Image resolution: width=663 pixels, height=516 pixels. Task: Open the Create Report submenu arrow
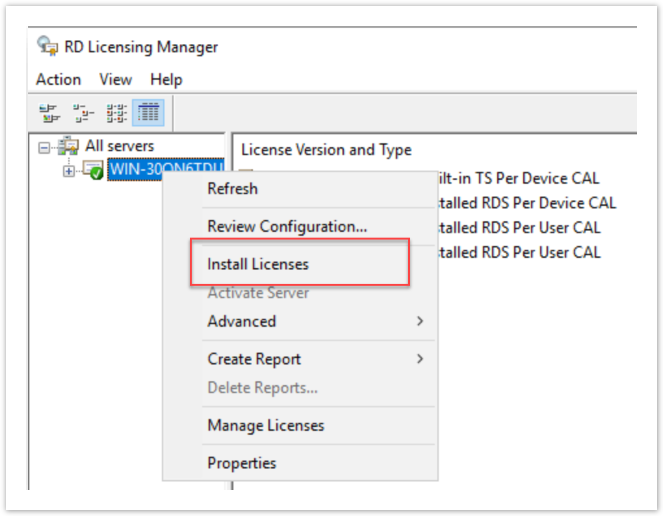click(x=420, y=359)
